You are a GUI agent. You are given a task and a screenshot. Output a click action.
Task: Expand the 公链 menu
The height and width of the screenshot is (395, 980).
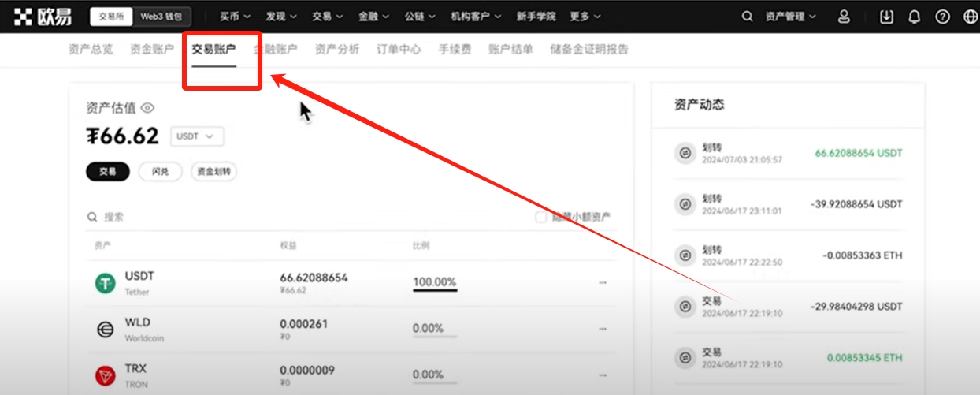point(420,17)
